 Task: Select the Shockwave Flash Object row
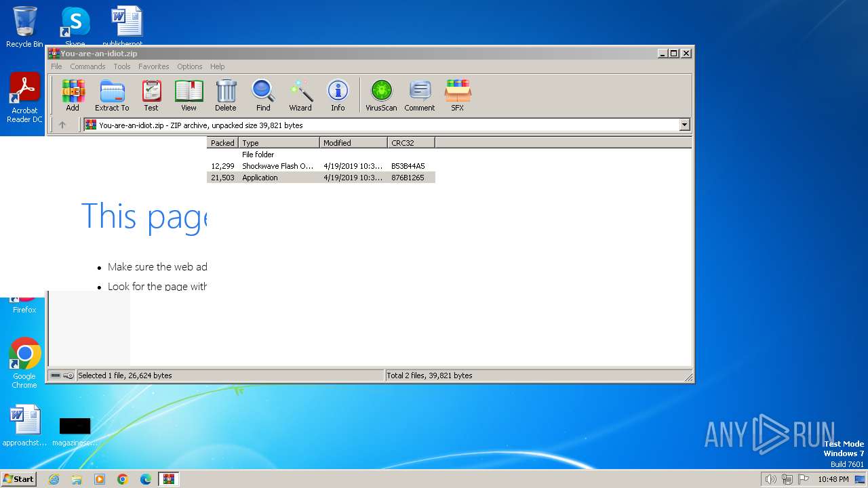click(321, 166)
